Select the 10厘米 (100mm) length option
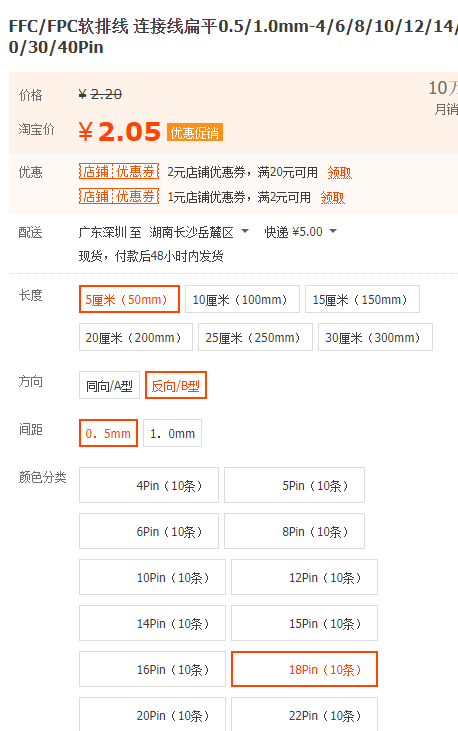458x731 pixels. [x=242, y=299]
